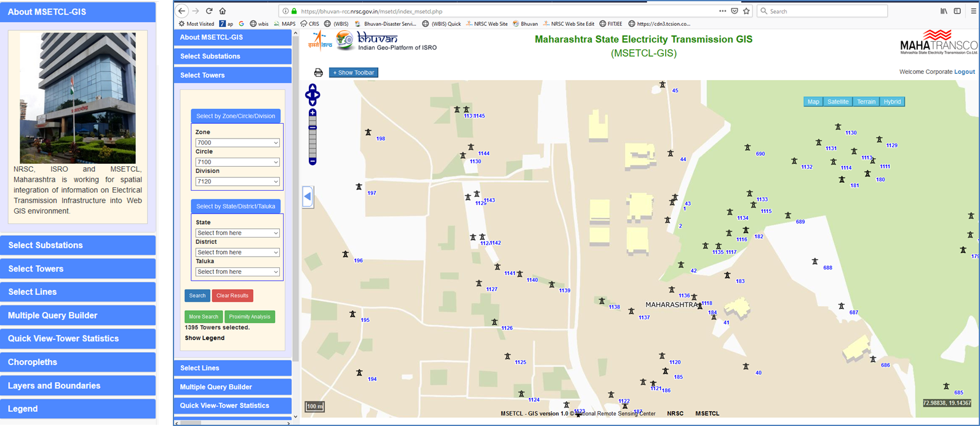Toggle browser sidebar icon

point(957,11)
